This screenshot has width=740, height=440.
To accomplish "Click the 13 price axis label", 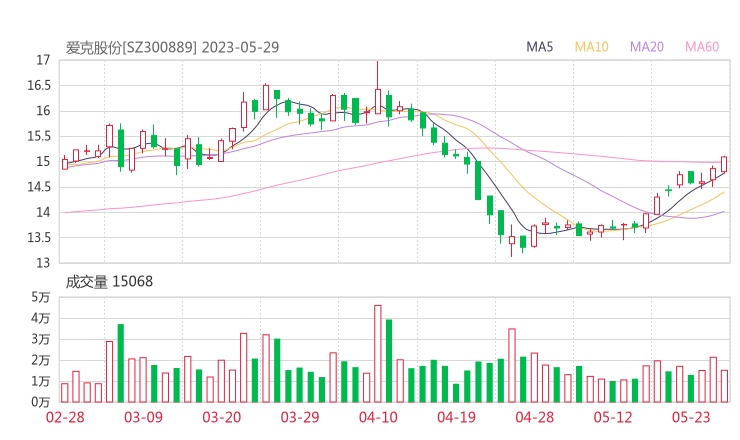I will coord(43,263).
